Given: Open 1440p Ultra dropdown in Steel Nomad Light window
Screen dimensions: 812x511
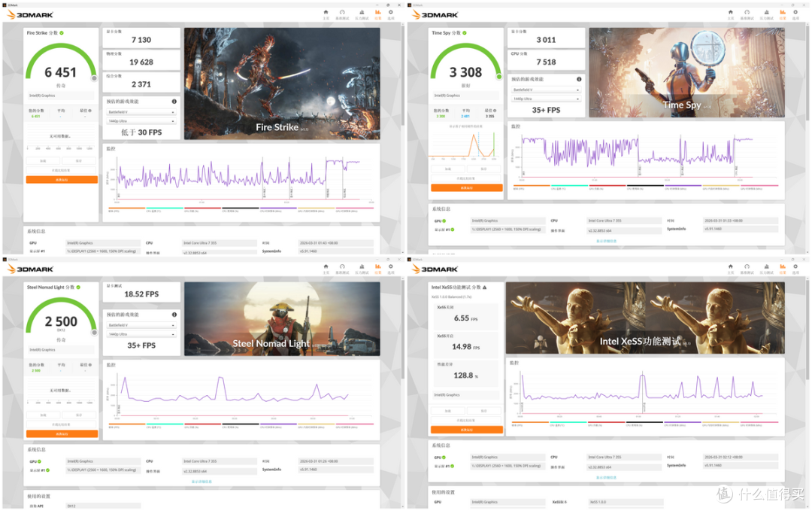Looking at the screenshot, I should pyautogui.click(x=141, y=334).
